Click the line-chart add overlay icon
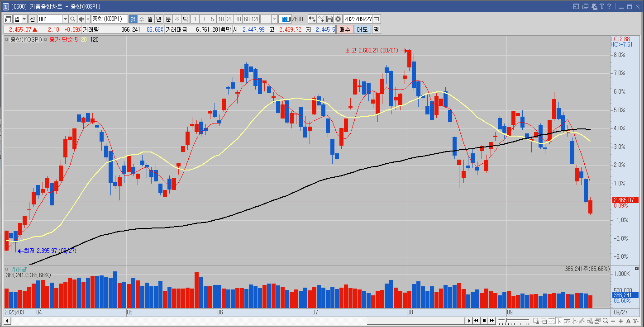The width and height of the screenshot is (644, 327). pyautogui.click(x=321, y=19)
